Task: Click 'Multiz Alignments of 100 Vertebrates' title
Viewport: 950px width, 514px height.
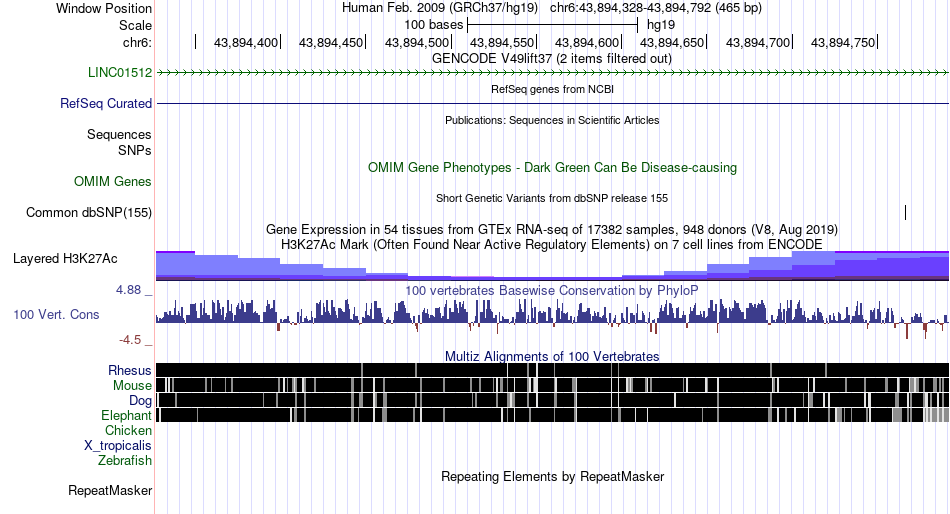Action: coord(552,356)
